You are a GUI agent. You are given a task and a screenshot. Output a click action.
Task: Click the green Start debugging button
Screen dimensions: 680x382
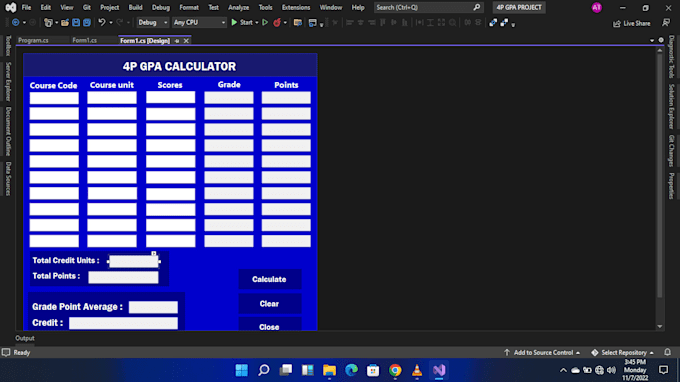click(x=242, y=22)
